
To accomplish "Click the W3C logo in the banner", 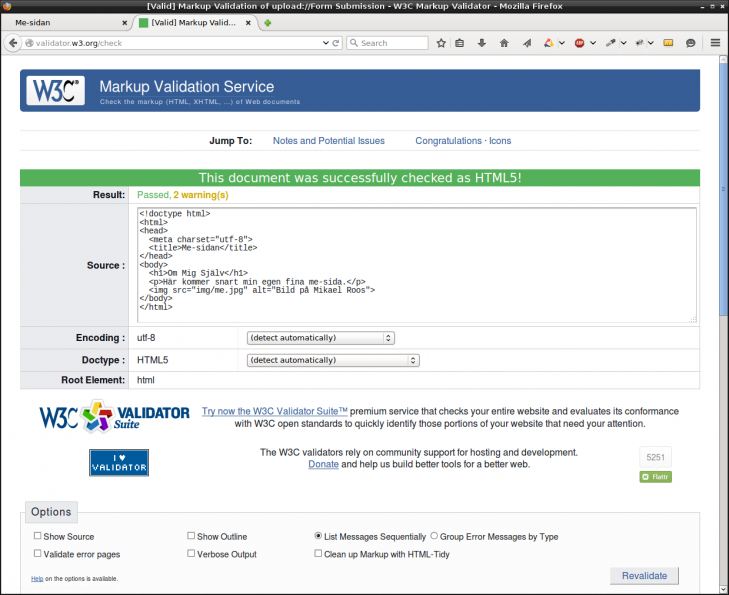I will tap(56, 90).
